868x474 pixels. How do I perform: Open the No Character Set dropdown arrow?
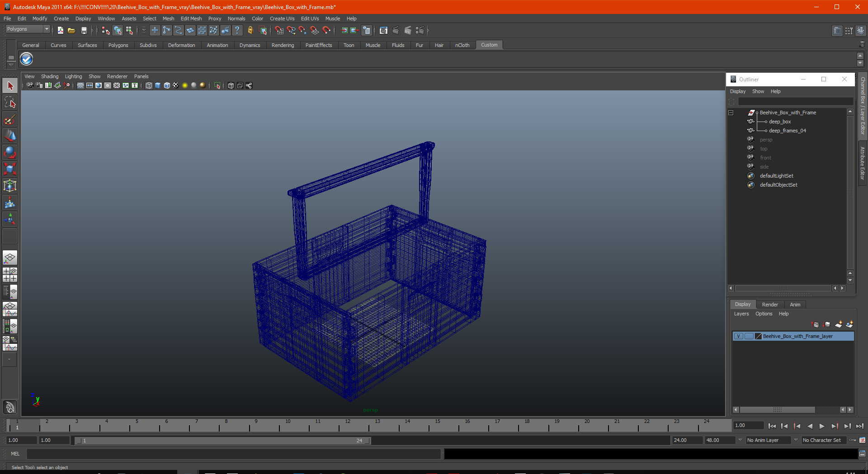tap(796, 440)
